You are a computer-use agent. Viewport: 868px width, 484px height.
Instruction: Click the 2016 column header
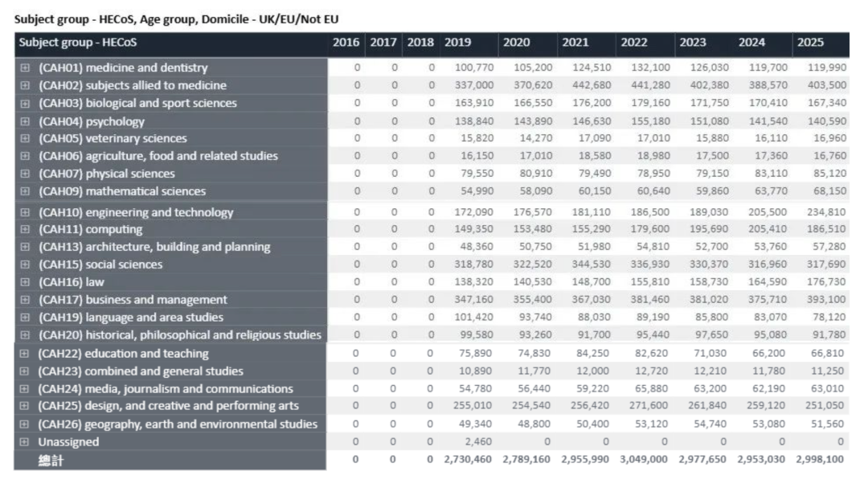[346, 43]
